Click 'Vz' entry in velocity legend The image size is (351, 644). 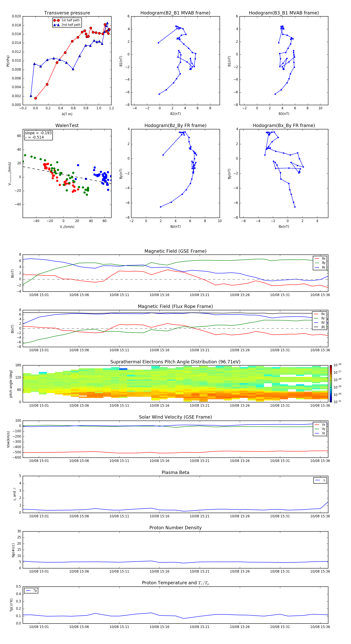coord(320,433)
